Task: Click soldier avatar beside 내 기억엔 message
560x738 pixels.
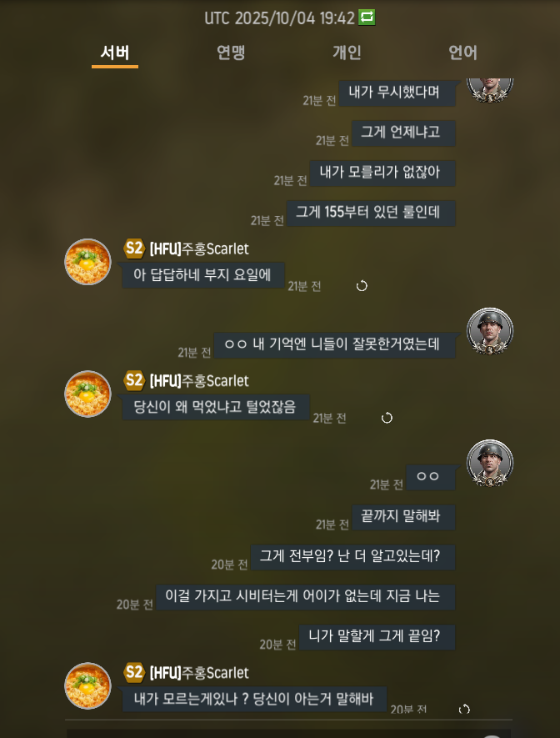Action: pos(489,331)
